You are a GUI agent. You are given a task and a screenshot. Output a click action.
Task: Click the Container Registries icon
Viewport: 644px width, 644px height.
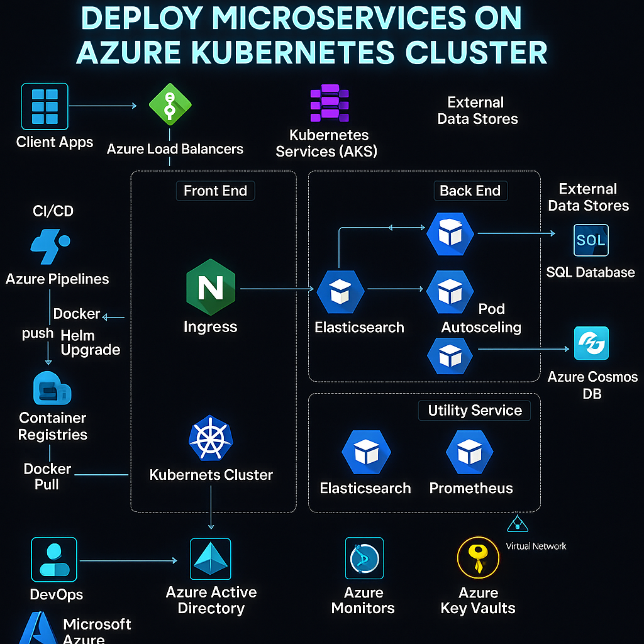(x=52, y=388)
